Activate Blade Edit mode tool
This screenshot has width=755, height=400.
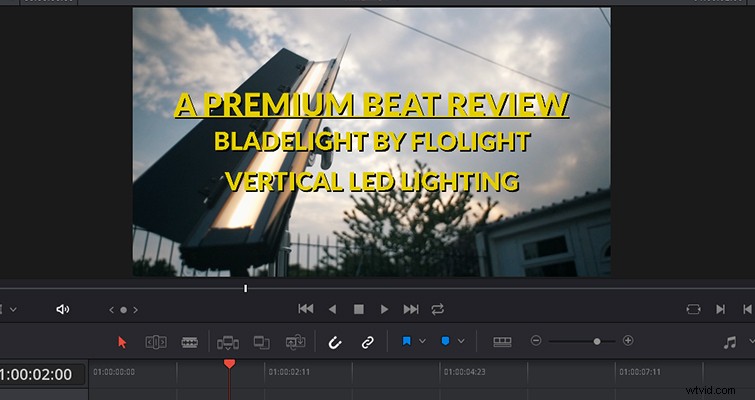coord(190,342)
